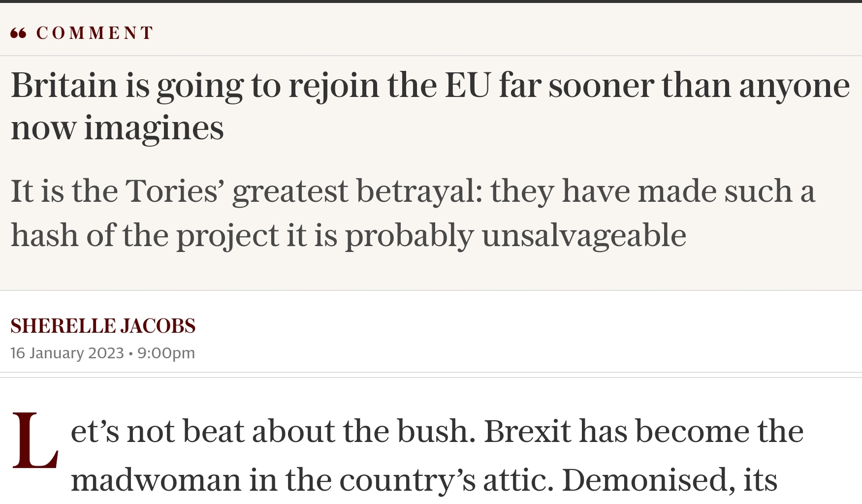Click the quotation mark icon beside COMMENT
Image resolution: width=862 pixels, height=504 pixels.
point(18,33)
